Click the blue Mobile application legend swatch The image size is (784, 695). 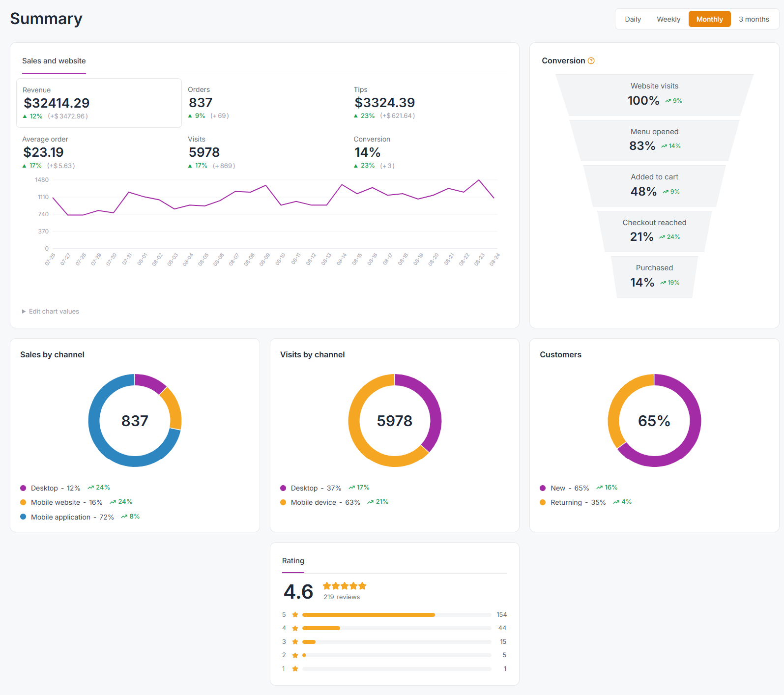[x=23, y=517]
